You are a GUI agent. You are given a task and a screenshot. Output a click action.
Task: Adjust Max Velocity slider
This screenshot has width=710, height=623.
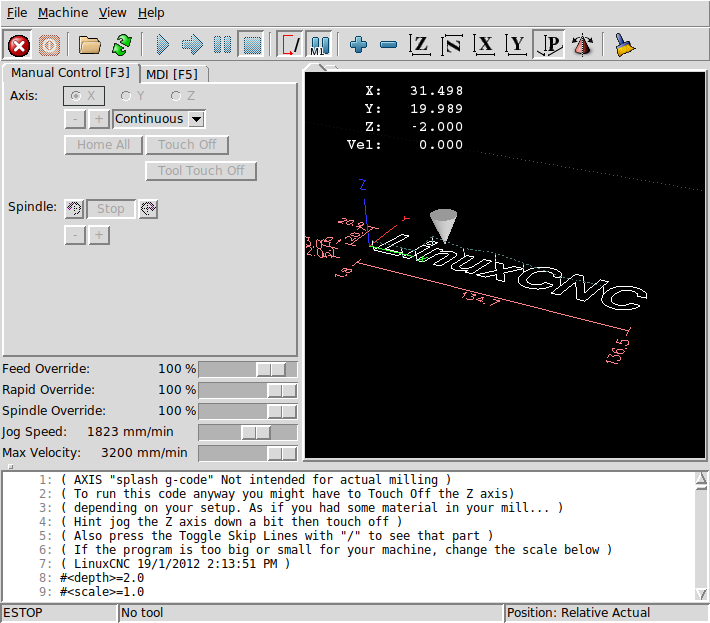coord(248,453)
